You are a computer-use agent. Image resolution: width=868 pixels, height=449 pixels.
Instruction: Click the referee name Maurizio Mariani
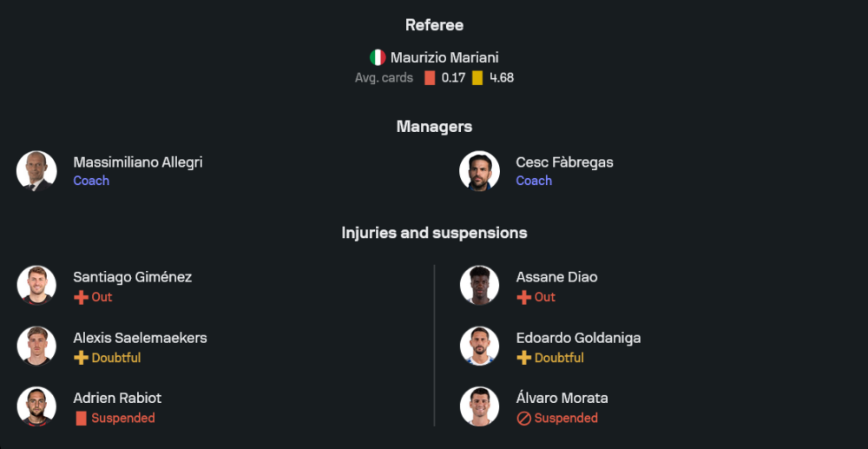pyautogui.click(x=444, y=58)
